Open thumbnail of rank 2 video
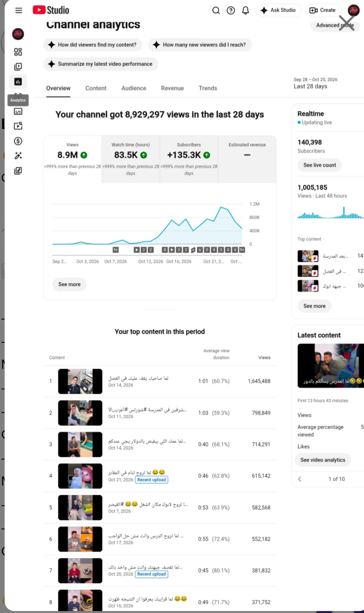Viewport: 364px width, 613px height. [80, 413]
